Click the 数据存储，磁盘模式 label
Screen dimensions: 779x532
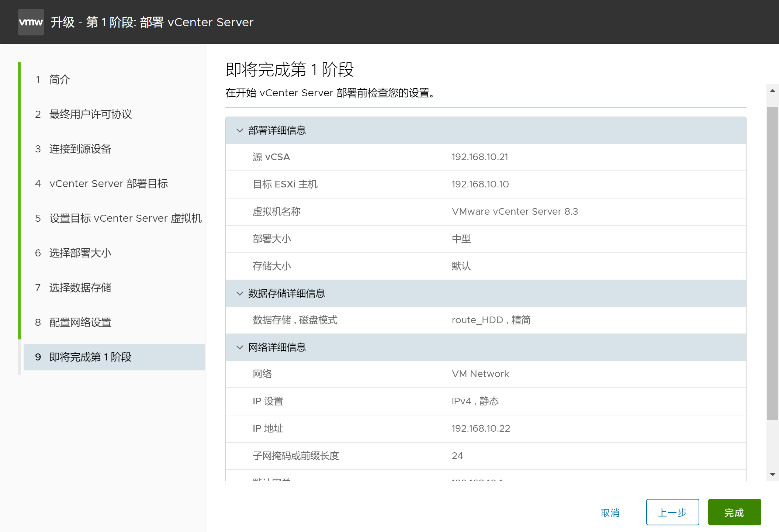pyautogui.click(x=295, y=320)
